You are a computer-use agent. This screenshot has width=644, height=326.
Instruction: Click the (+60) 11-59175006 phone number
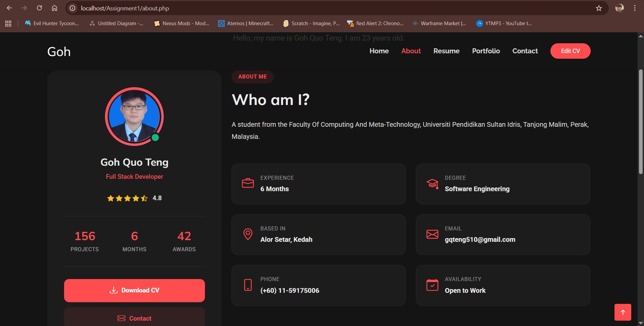(x=290, y=291)
